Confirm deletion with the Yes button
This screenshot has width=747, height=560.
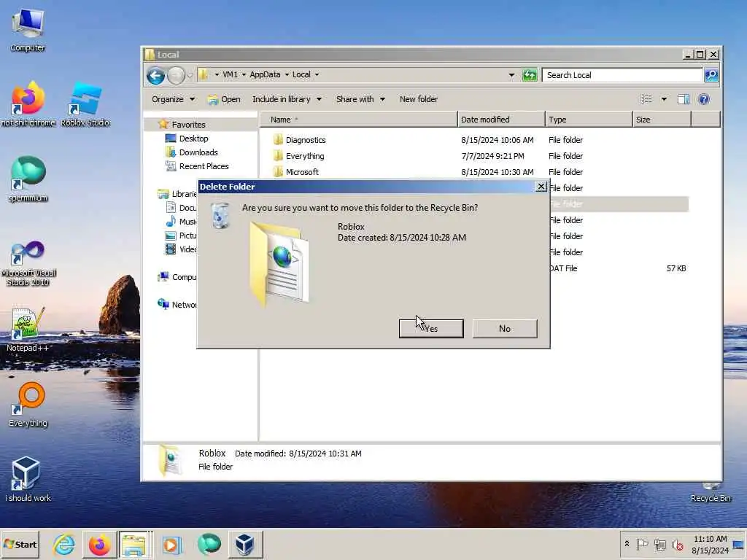click(x=431, y=329)
